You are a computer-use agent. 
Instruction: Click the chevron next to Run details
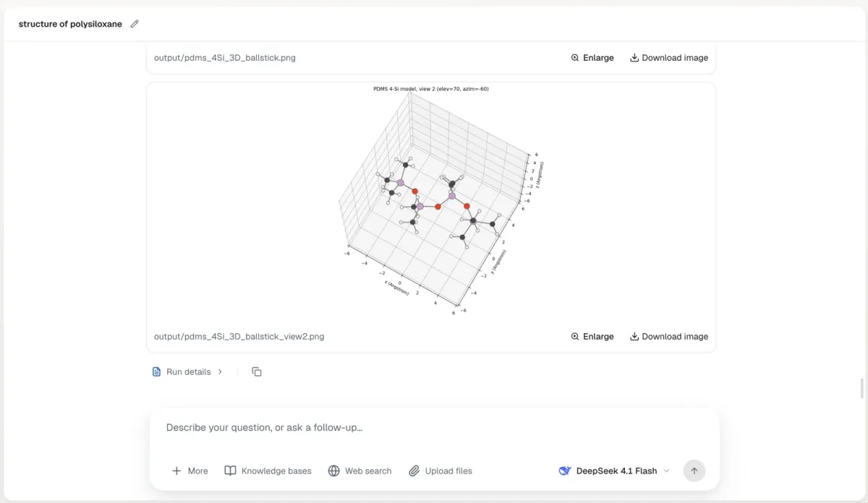pos(220,372)
